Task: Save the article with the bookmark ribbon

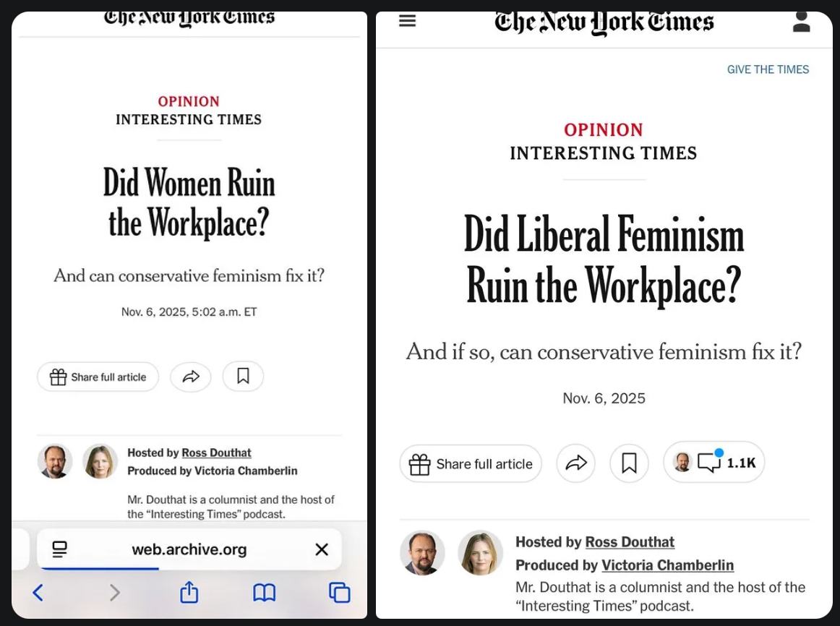Action: click(x=629, y=463)
